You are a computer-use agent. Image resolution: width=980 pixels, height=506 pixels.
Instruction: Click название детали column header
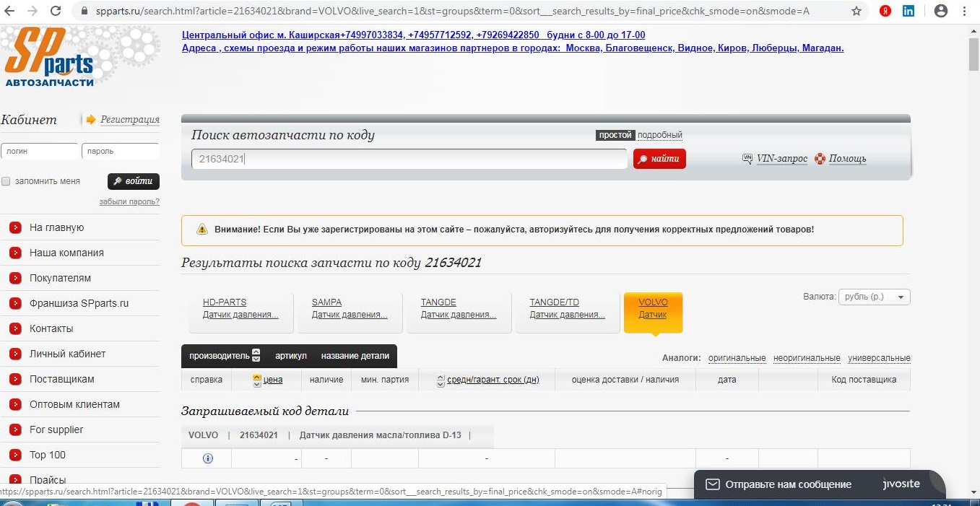[x=355, y=356]
